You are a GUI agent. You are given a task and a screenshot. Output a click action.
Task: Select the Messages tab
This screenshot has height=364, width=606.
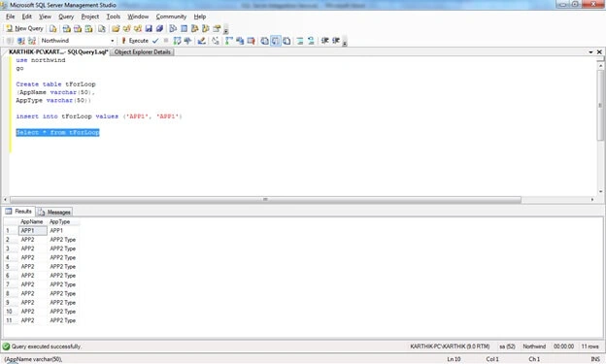tap(54, 213)
